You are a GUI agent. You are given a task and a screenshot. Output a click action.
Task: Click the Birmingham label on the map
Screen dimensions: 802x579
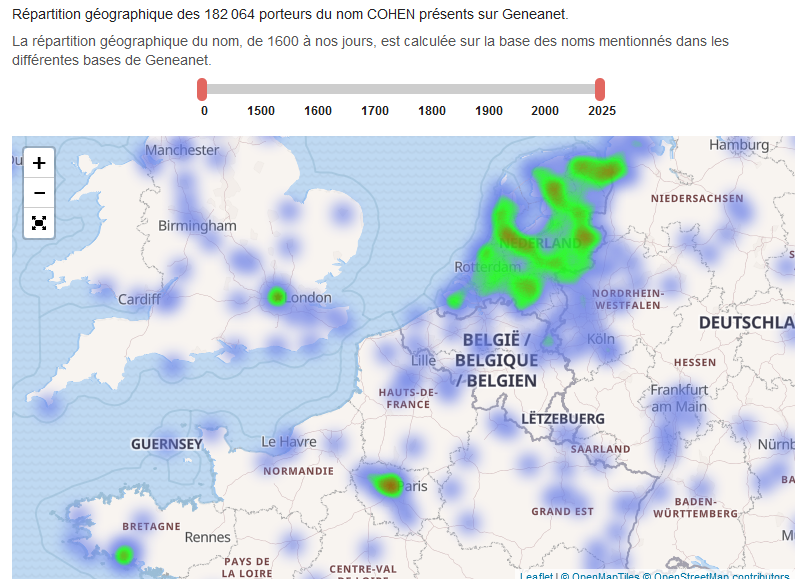[197, 226]
